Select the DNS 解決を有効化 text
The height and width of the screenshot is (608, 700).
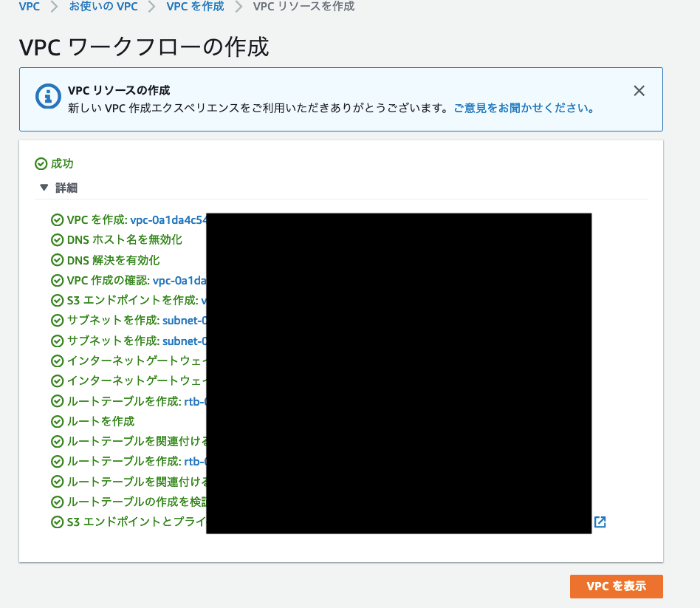point(114,260)
